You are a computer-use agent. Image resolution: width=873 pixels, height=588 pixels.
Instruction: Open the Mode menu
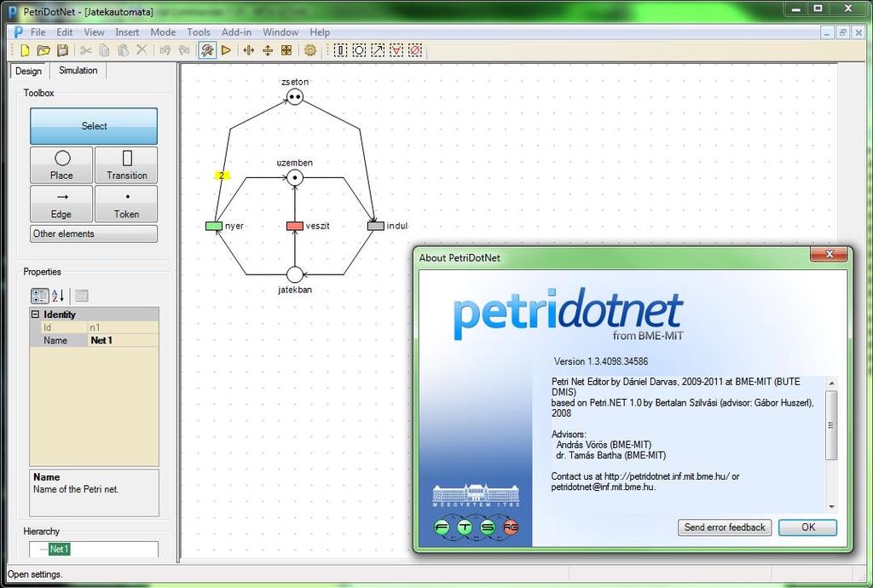[163, 32]
